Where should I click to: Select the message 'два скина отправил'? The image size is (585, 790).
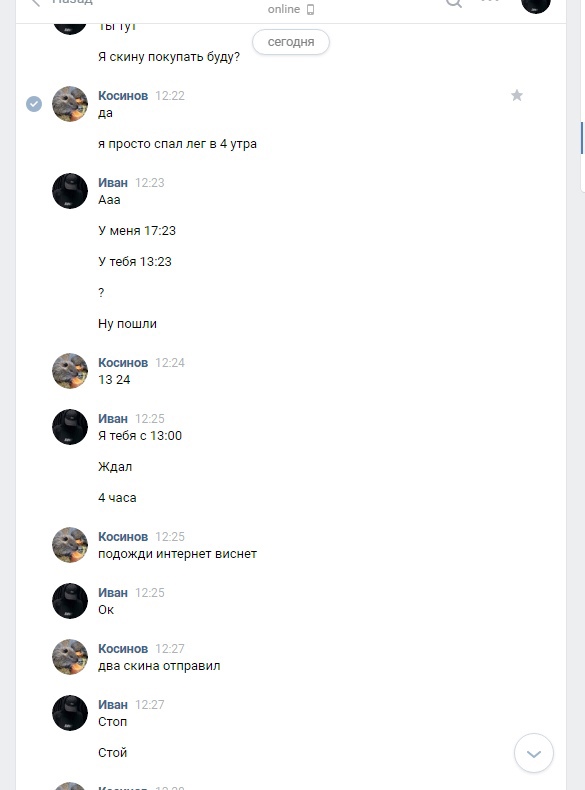[159, 666]
